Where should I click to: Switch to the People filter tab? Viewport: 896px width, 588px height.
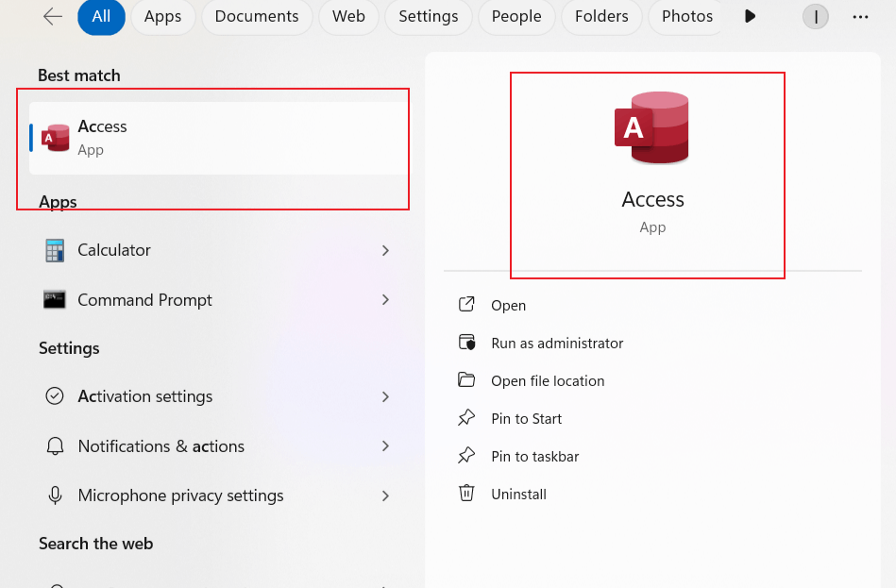point(516,17)
